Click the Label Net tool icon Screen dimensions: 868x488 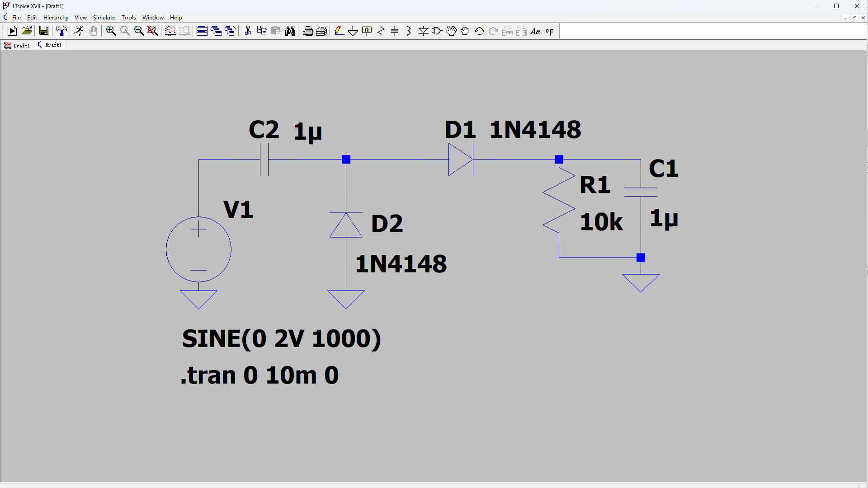tap(367, 31)
